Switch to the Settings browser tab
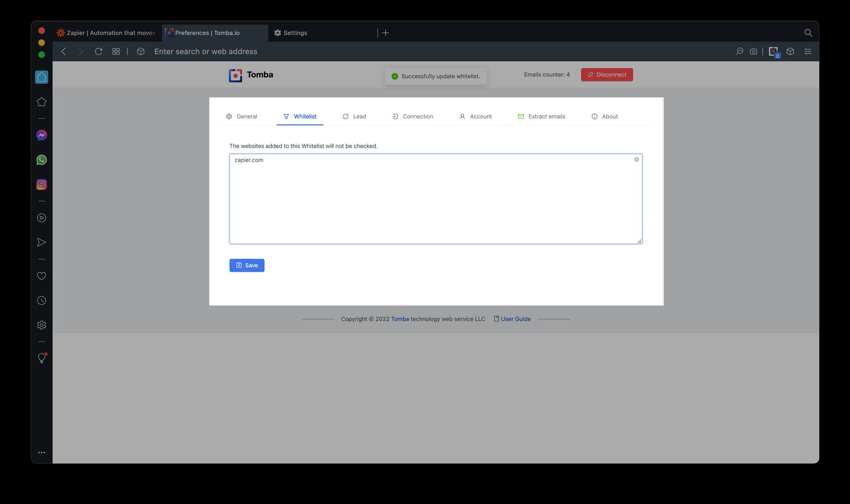 (x=323, y=33)
